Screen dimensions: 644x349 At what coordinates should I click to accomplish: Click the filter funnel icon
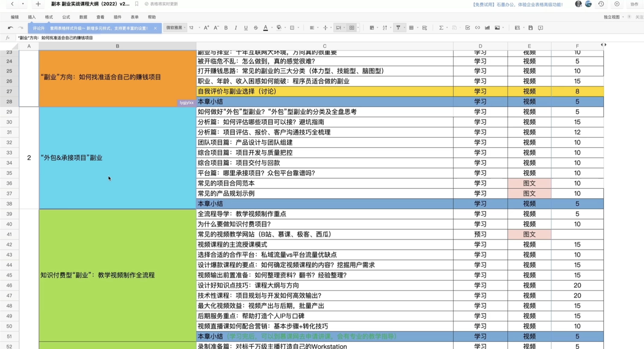398,28
